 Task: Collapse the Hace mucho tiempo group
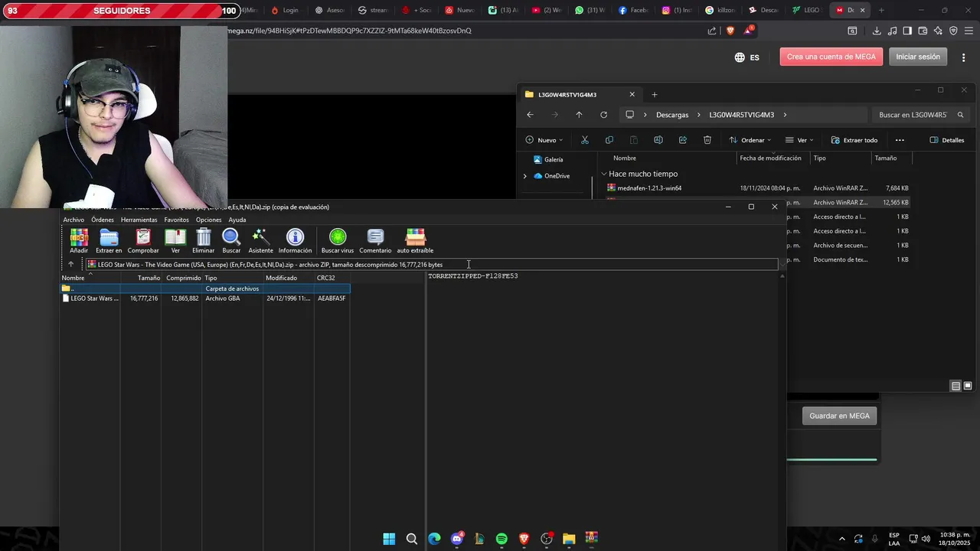604,174
